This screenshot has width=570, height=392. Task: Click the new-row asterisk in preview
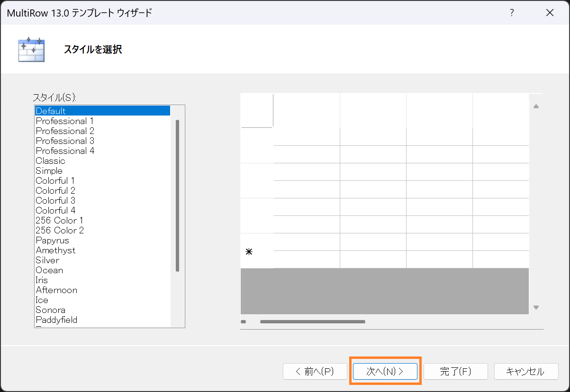[249, 252]
